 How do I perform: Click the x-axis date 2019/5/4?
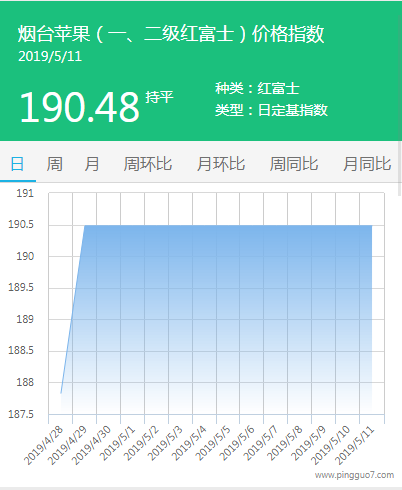pyautogui.click(x=190, y=443)
